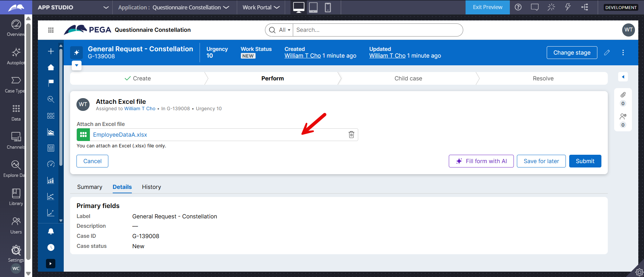The height and width of the screenshot is (277, 644).
Task: Click in the Search input field
Action: pos(378,30)
